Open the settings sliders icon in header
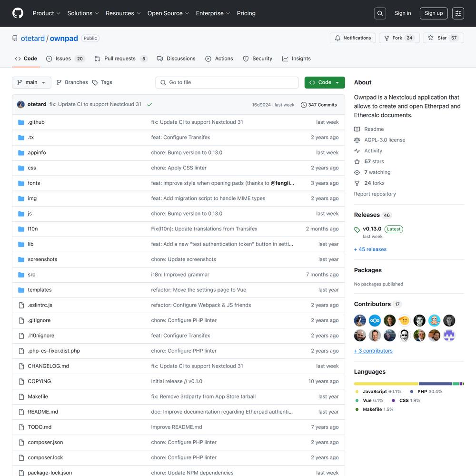This screenshot has height=476, width=476. [x=458, y=13]
